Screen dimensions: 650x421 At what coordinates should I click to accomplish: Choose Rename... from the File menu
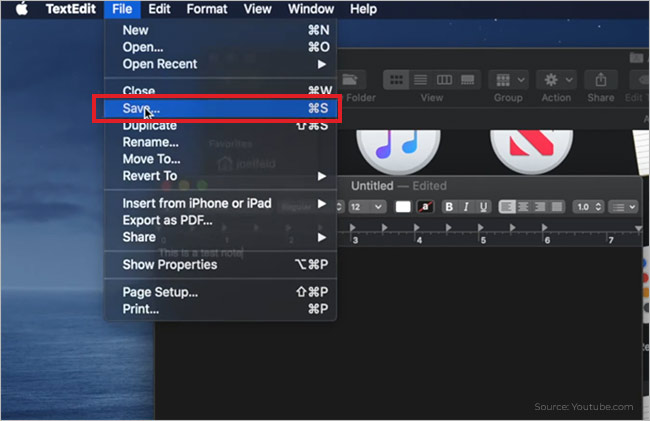point(221,142)
